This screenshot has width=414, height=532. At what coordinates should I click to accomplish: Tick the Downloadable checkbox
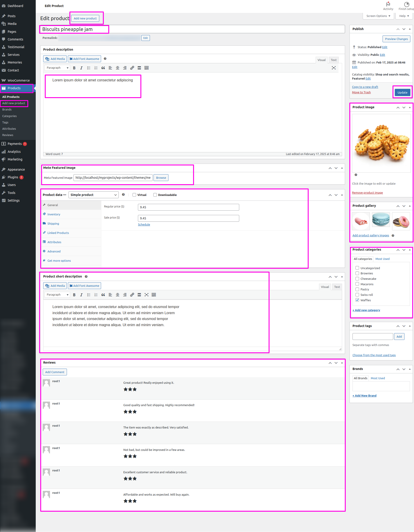[155, 195]
